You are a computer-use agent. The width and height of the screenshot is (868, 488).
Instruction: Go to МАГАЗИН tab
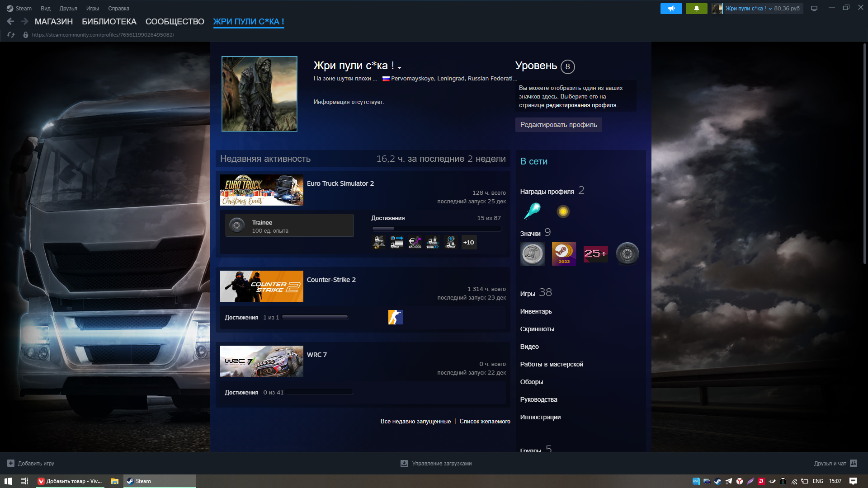coord(54,22)
